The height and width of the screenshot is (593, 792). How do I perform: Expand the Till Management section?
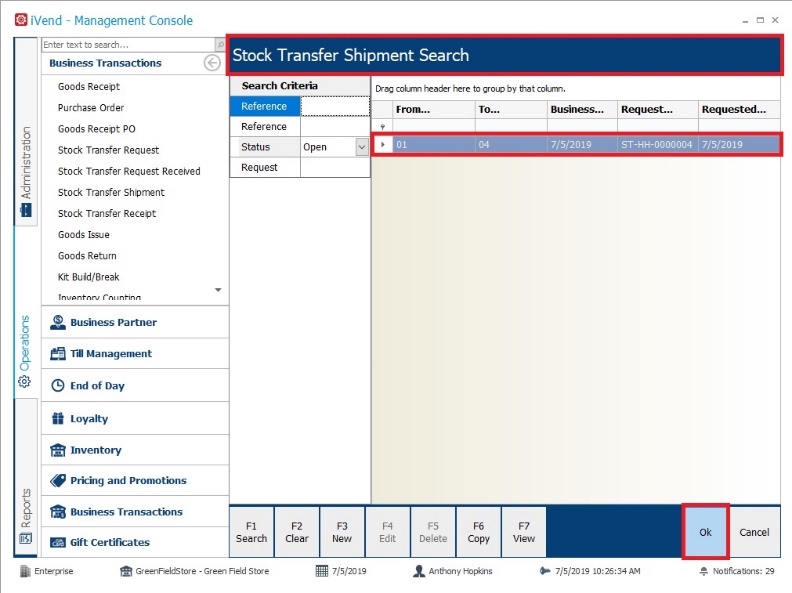[135, 354]
